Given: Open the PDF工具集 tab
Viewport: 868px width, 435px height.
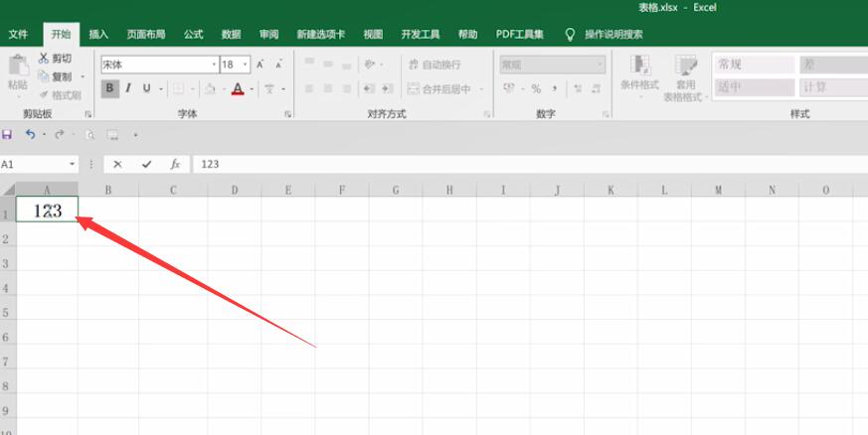Looking at the screenshot, I should [519, 35].
